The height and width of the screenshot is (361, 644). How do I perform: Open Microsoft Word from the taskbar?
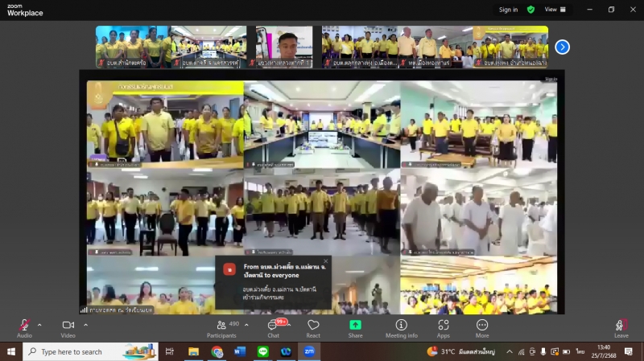[239, 351]
